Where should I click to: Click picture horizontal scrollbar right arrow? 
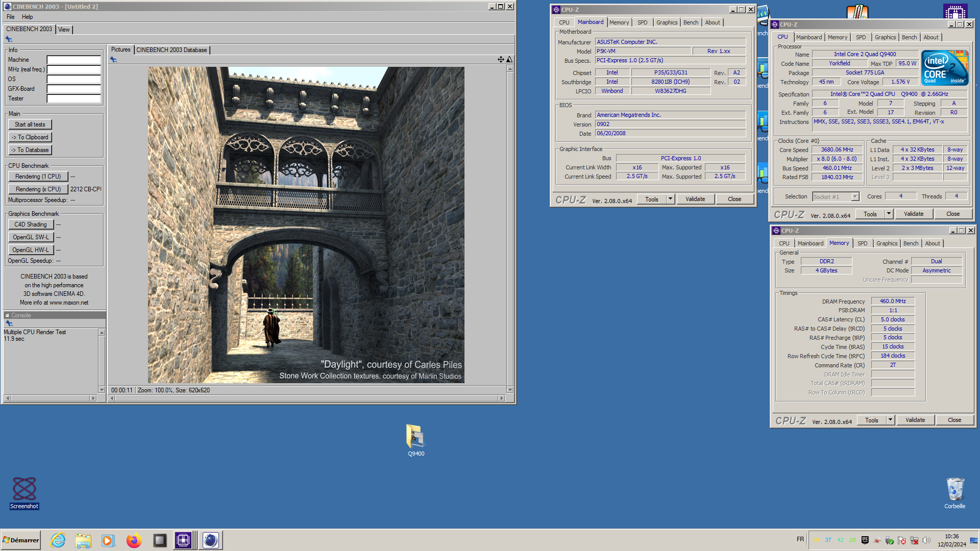coord(501,398)
